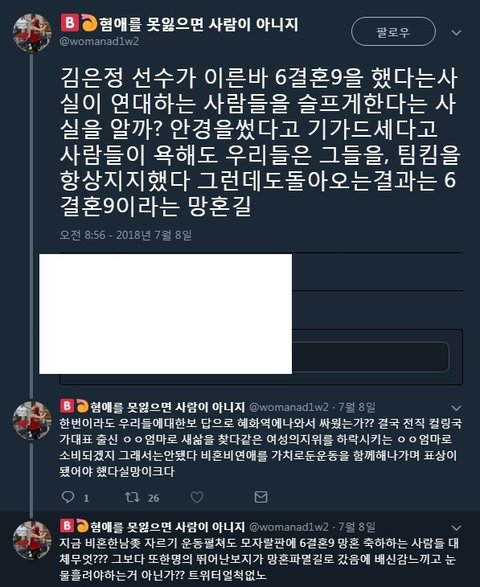The width and height of the screenshot is (480, 587).
Task: Open the chevron menu next to the 팔로우 button
Action: click(x=456, y=33)
